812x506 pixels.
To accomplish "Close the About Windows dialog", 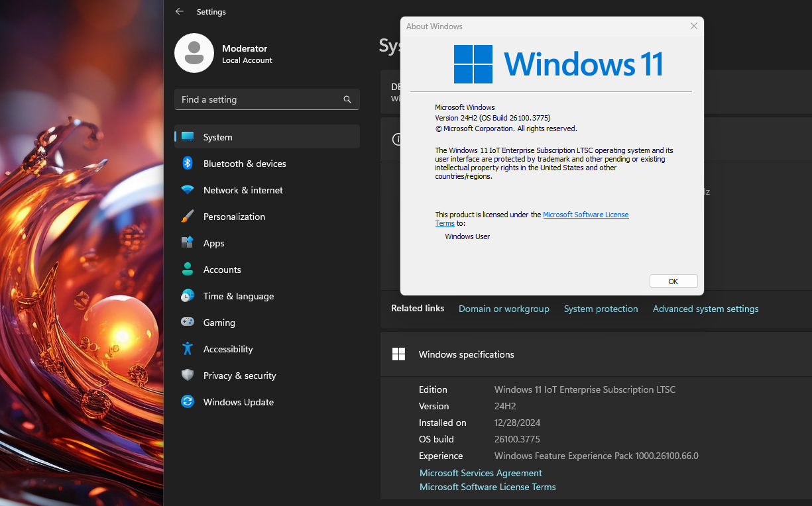I will (694, 26).
